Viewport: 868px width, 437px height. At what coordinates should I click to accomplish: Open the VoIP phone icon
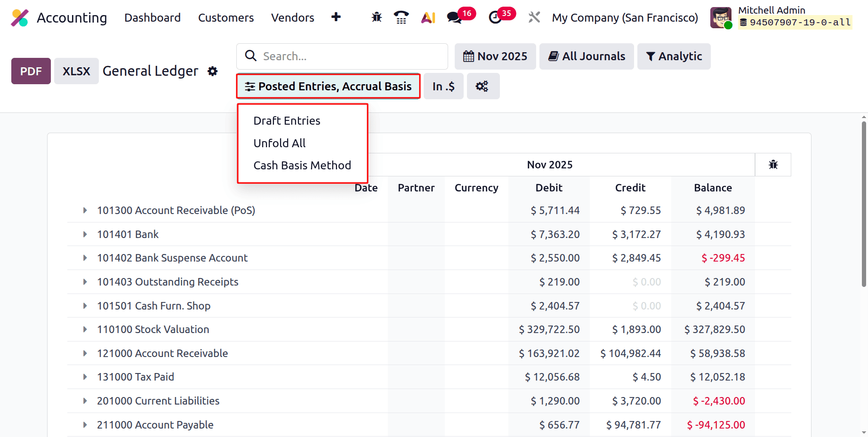401,17
